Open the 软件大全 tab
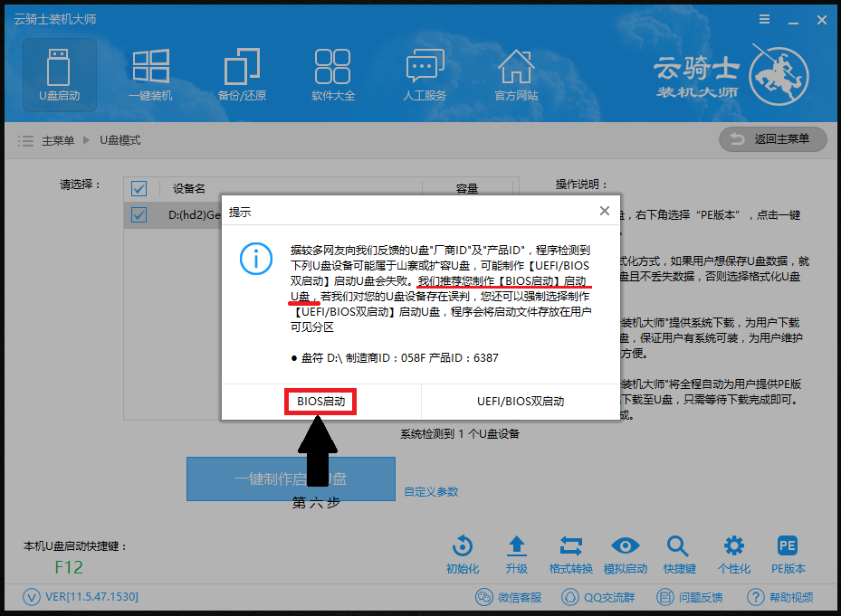The height and width of the screenshot is (616, 841). coord(333,75)
